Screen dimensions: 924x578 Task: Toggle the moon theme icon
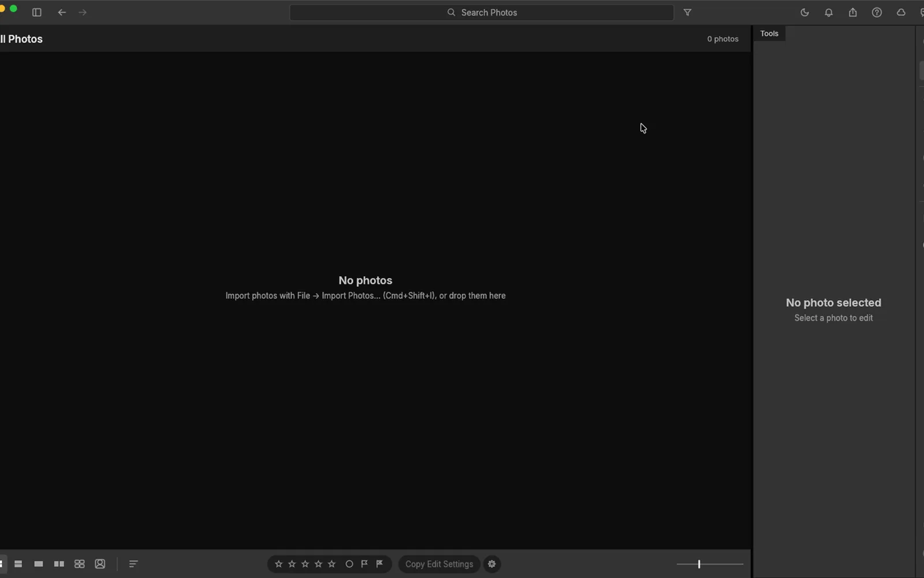(804, 12)
